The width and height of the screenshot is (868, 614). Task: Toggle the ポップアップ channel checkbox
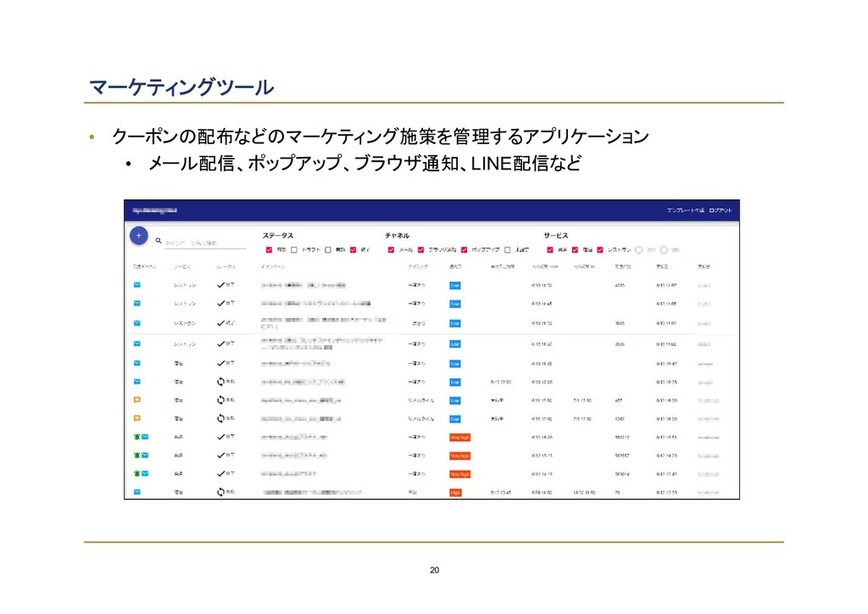pos(464,250)
